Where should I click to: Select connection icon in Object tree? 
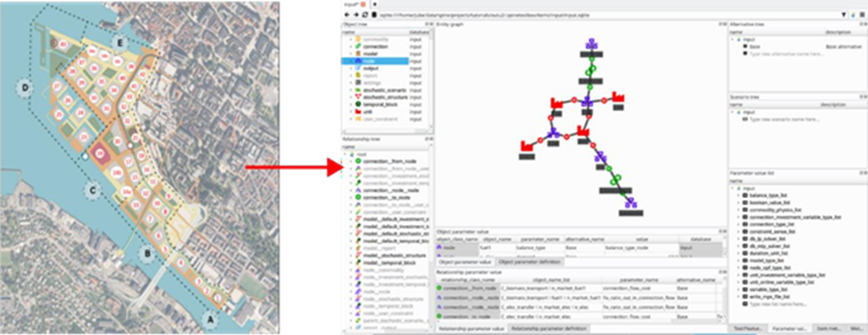coord(358,47)
